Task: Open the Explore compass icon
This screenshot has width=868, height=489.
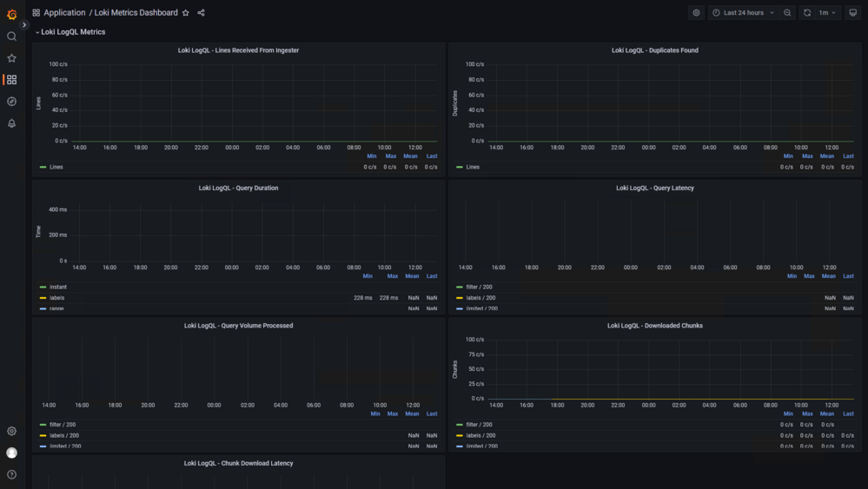Action: coord(11,102)
